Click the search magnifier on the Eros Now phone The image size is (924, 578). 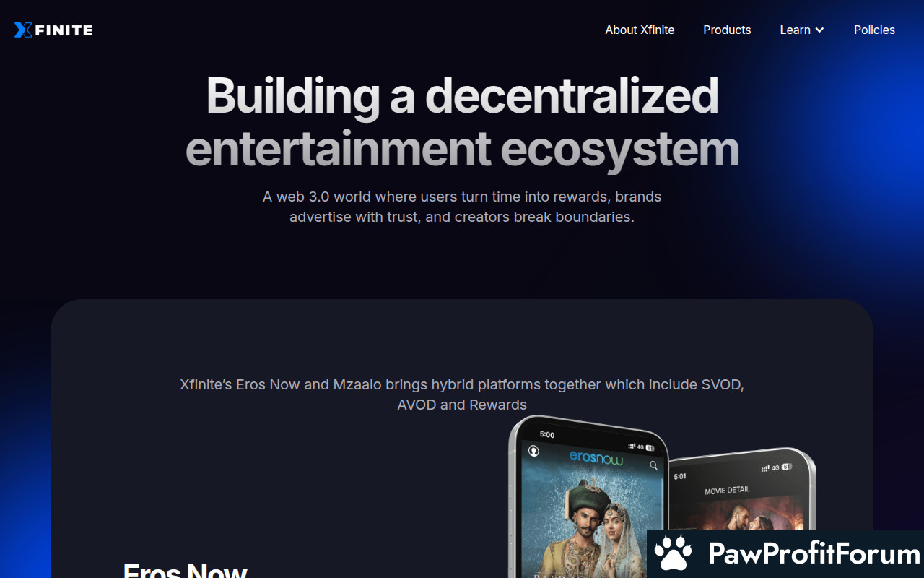click(653, 465)
